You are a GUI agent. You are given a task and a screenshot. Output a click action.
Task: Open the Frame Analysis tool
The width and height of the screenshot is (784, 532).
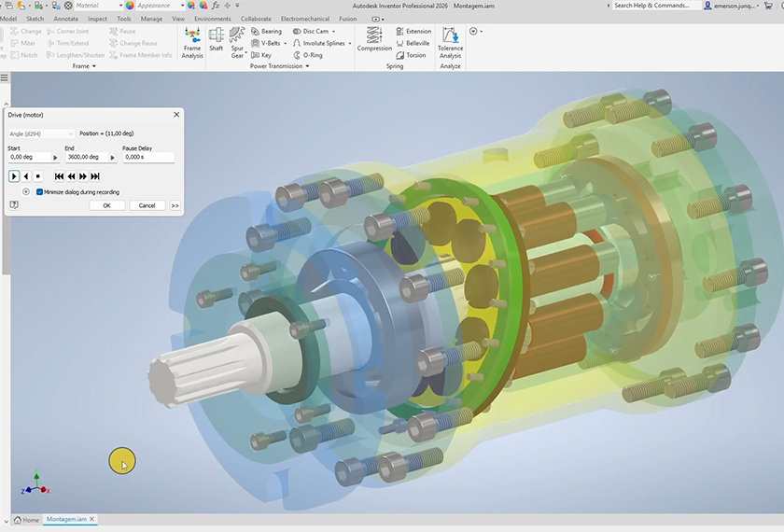[x=192, y=43]
